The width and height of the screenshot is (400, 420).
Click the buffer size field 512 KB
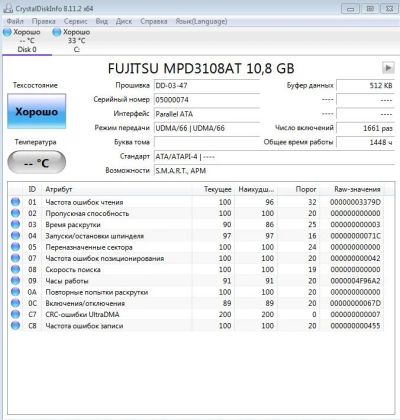365,85
